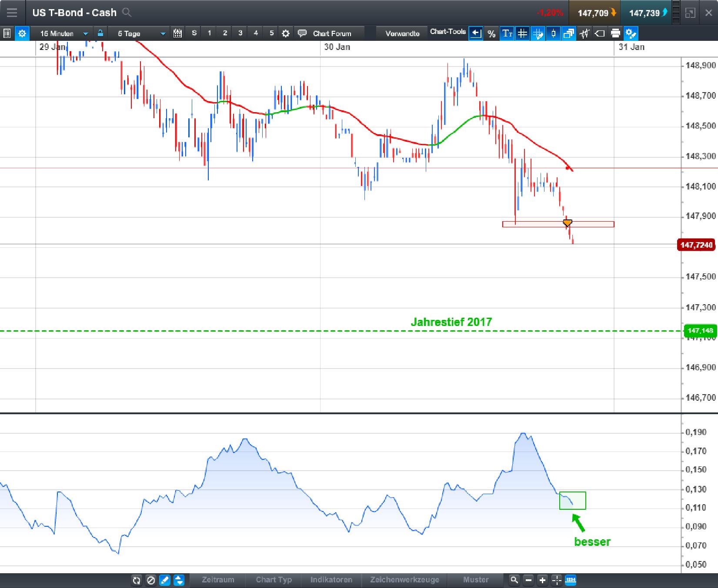Toggle the timeframe lock padlock

(100, 33)
